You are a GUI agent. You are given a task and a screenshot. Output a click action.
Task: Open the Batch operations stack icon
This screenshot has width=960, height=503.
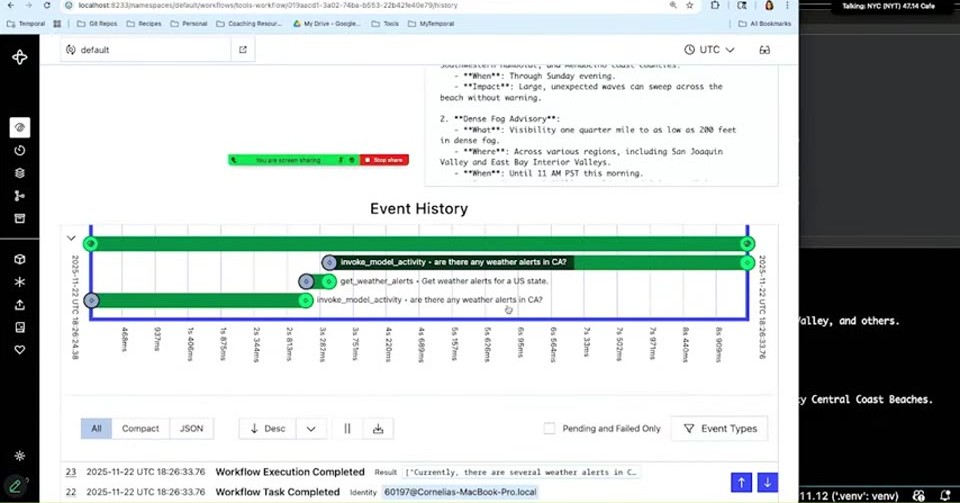(x=20, y=173)
